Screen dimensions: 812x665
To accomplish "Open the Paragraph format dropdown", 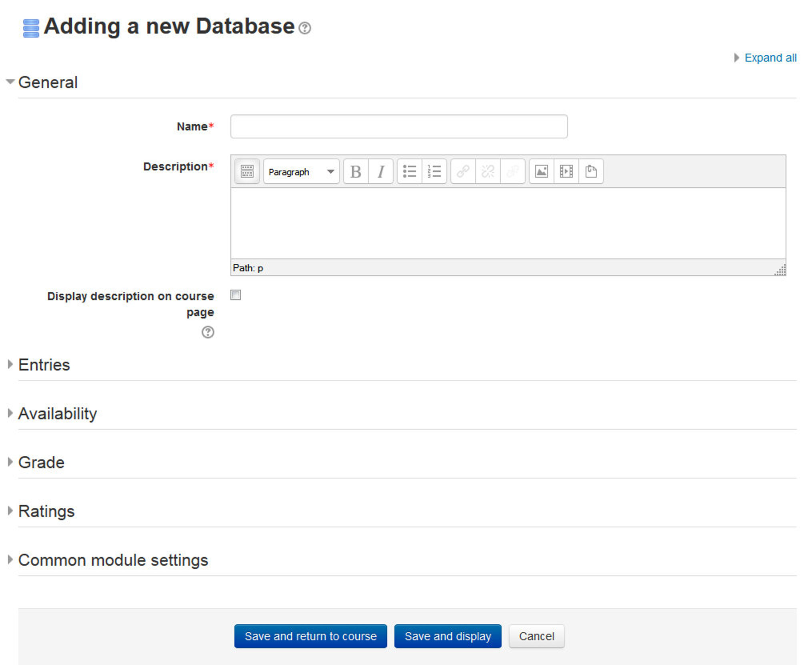I will [301, 171].
